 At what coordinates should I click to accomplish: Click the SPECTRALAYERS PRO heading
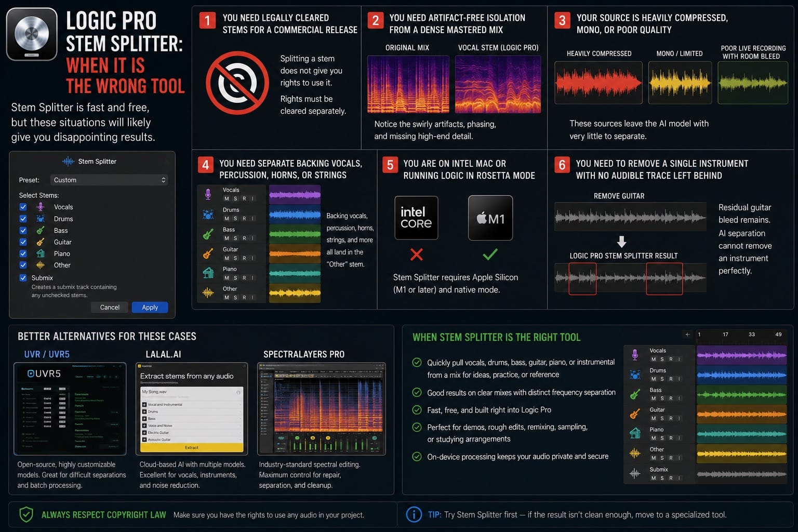pos(304,354)
